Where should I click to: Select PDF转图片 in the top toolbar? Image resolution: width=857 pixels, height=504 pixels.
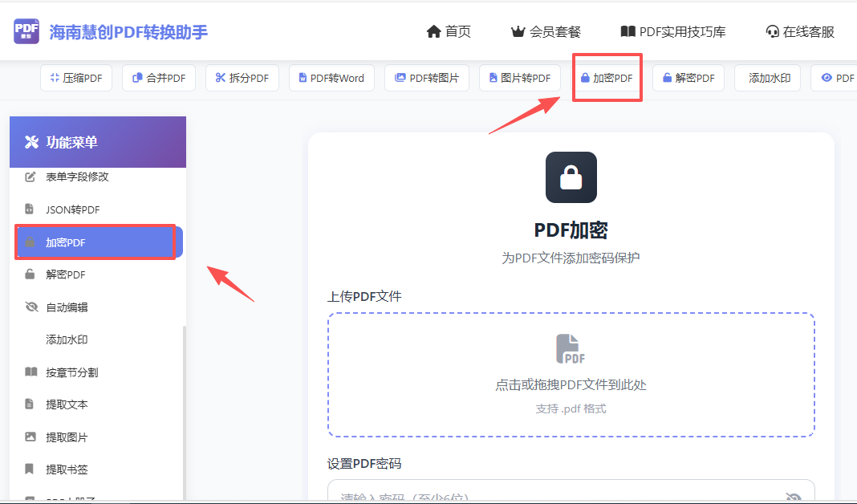pos(427,78)
